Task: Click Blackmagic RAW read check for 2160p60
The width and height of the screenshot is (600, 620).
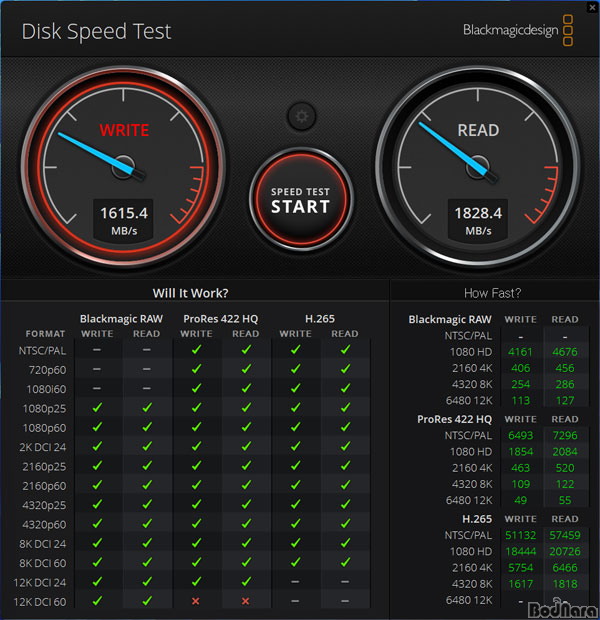Action: (147, 485)
